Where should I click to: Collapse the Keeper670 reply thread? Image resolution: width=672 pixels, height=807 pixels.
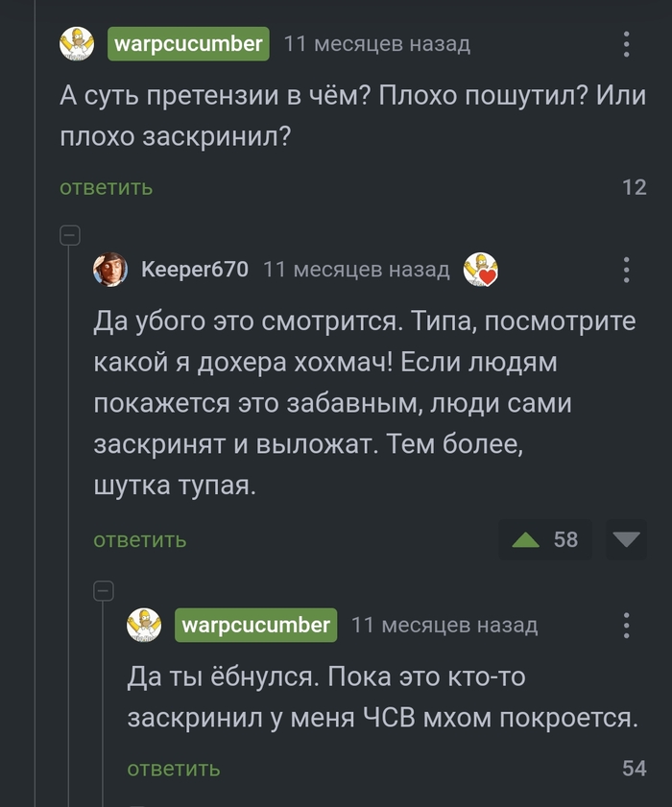coord(70,235)
